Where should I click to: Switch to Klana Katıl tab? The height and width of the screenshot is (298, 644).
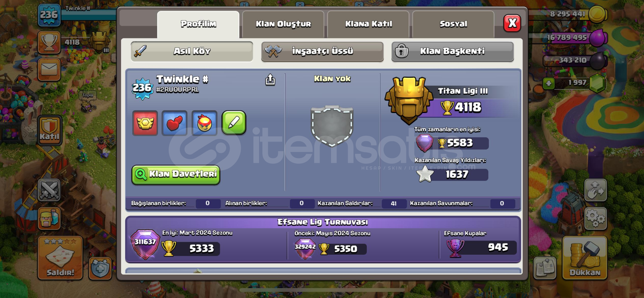368,24
